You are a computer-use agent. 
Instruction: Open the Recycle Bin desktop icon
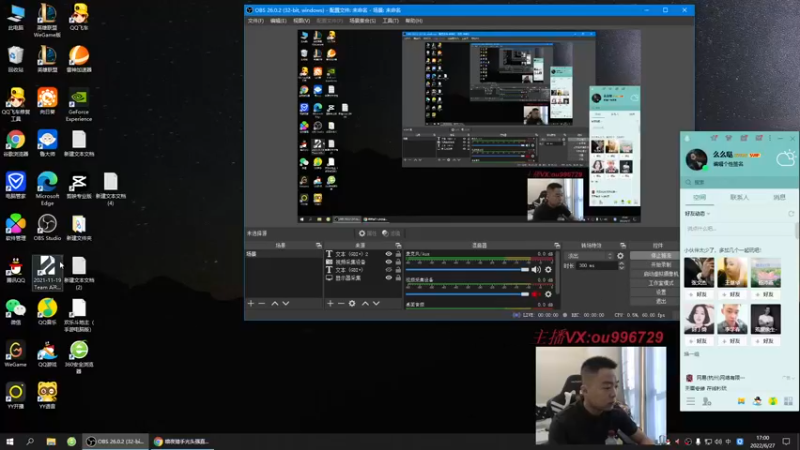click(x=16, y=59)
